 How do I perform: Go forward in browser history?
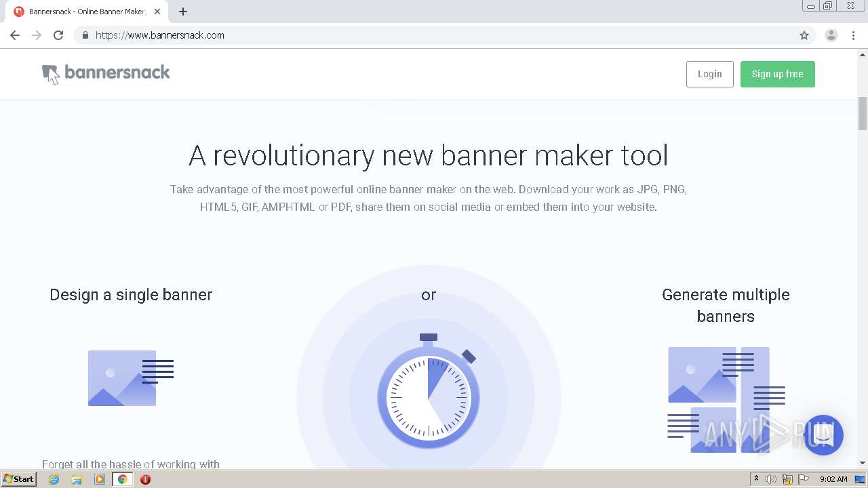pos(37,35)
